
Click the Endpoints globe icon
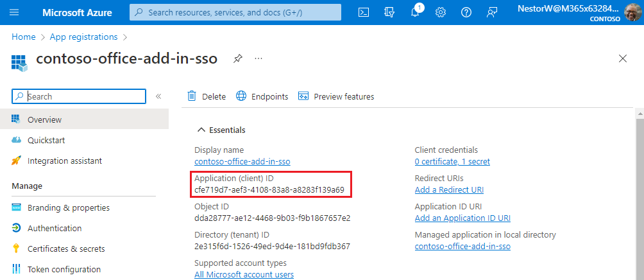click(x=241, y=96)
